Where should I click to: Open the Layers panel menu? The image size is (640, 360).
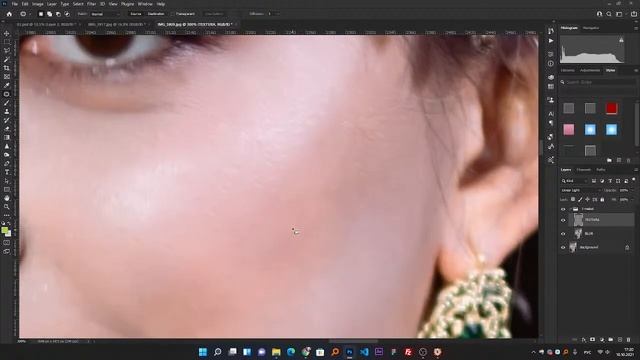pos(636,170)
